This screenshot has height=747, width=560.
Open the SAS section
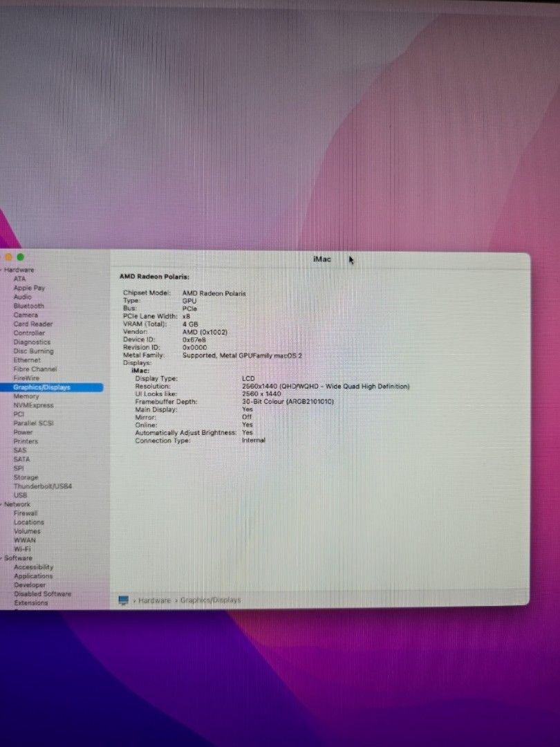[20, 450]
